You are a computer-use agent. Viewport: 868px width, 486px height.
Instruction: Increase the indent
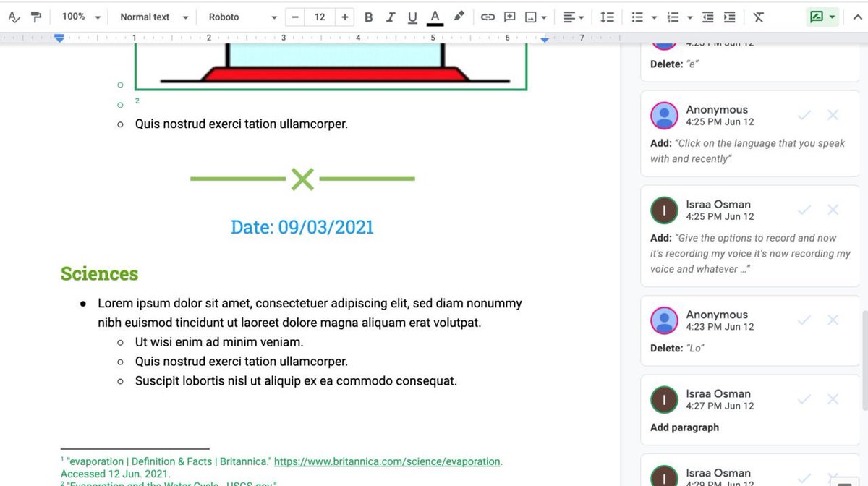click(730, 17)
